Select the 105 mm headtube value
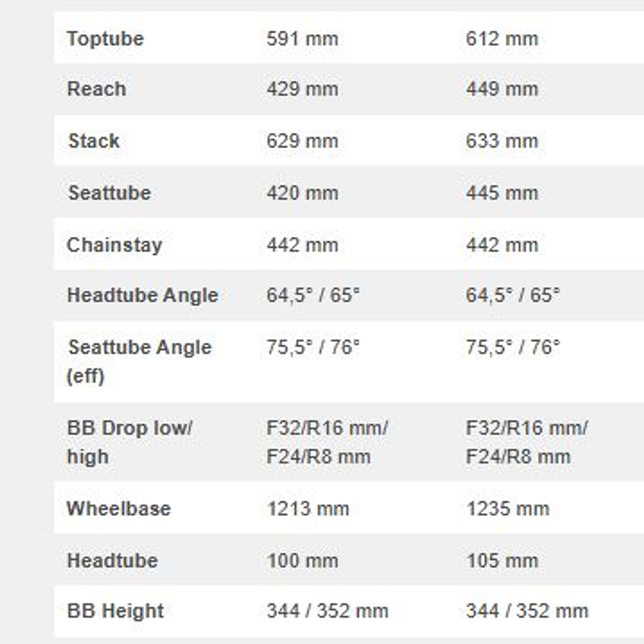 [x=502, y=560]
